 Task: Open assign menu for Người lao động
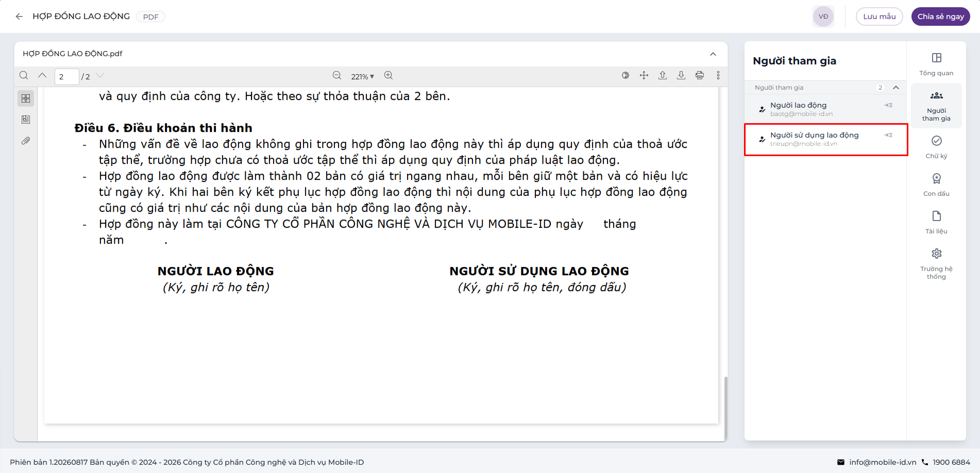pos(889,105)
